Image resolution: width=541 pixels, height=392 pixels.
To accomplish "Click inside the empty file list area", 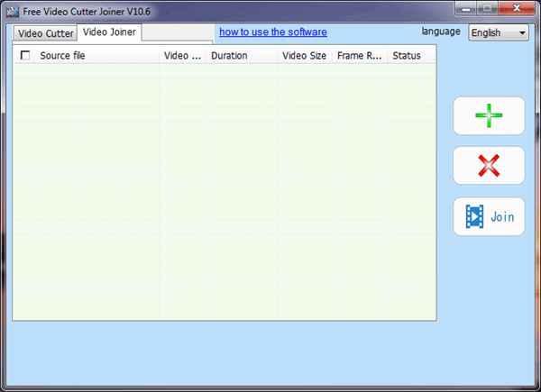I will point(223,189).
